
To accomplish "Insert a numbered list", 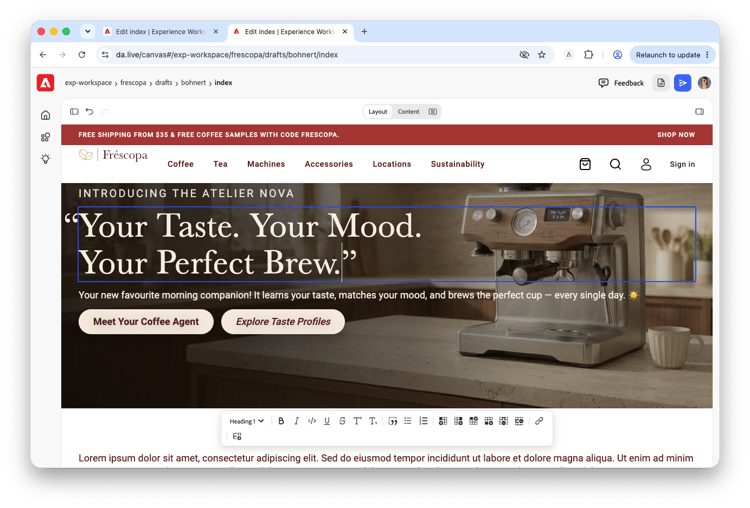I will (x=423, y=421).
